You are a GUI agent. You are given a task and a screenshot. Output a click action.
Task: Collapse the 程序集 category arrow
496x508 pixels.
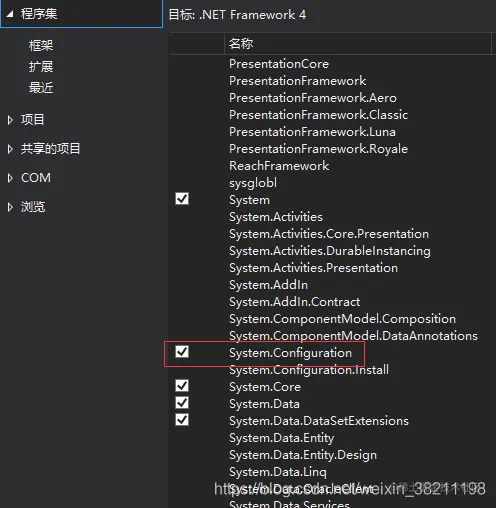pyautogui.click(x=10, y=14)
